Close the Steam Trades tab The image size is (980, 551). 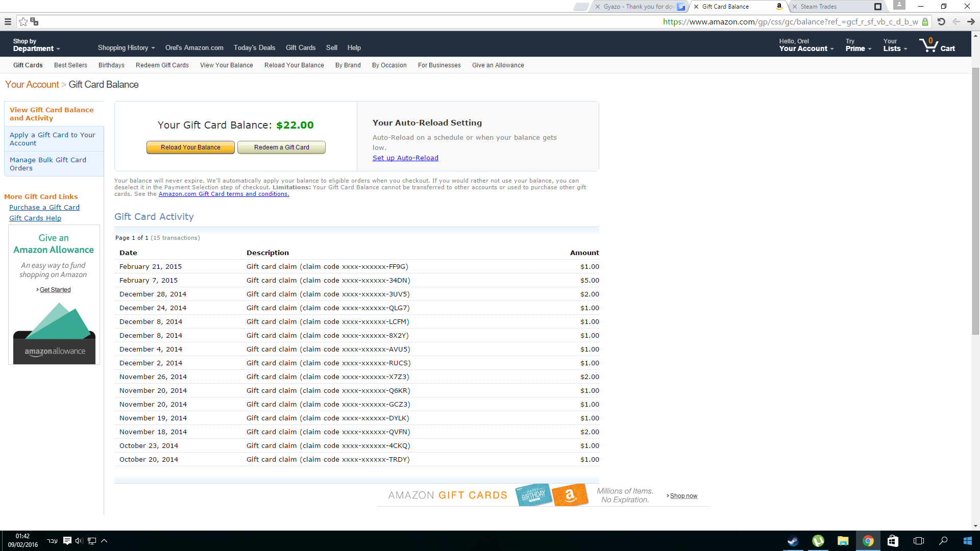[795, 7]
